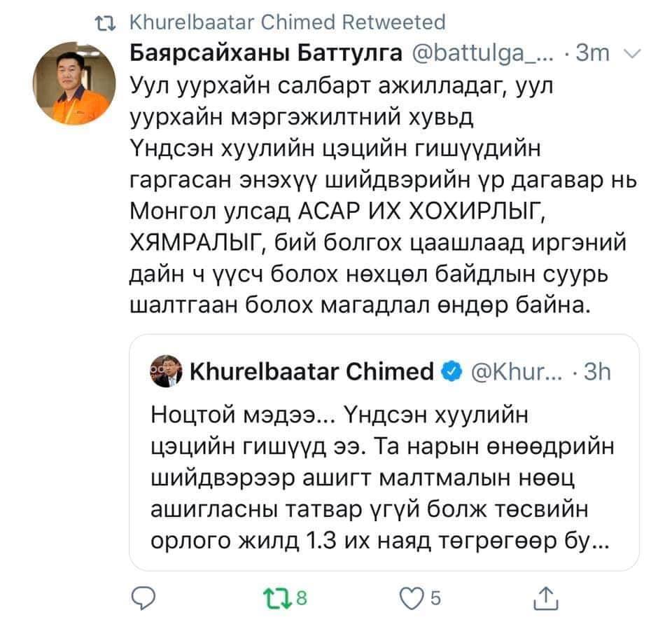Screen dimensions: 672x622
Task: Open the "Khurelbaatar Chimed Retweeted" label
Action: [x=288, y=22]
